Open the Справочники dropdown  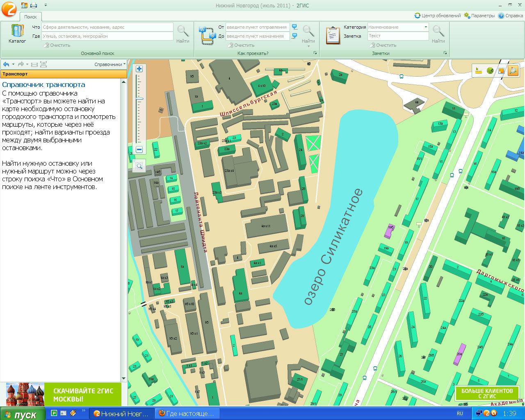pyautogui.click(x=110, y=64)
